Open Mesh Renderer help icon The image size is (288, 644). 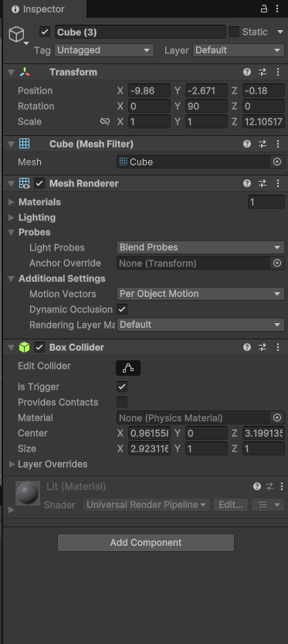(x=247, y=183)
